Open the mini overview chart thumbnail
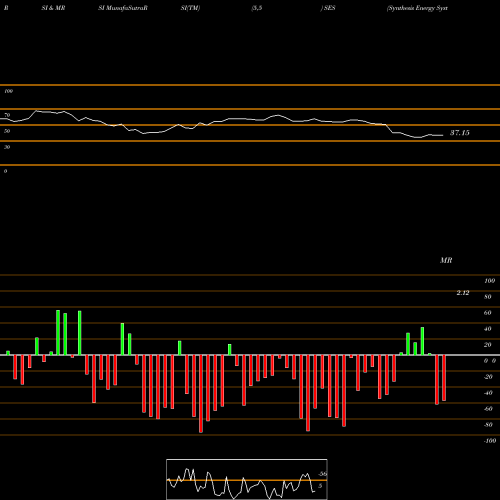This screenshot has height=500, width=500. point(247,479)
